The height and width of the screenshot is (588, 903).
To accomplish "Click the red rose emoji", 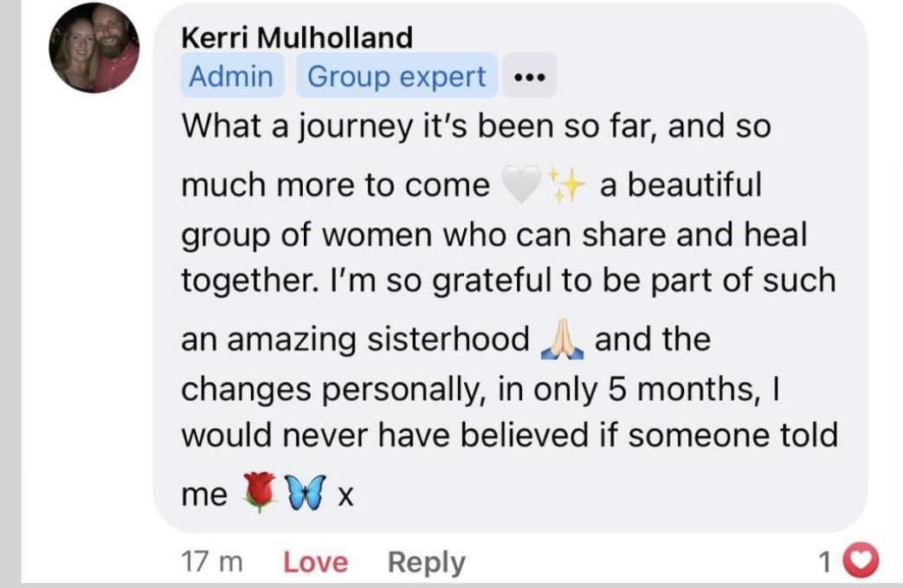I will click(260, 494).
